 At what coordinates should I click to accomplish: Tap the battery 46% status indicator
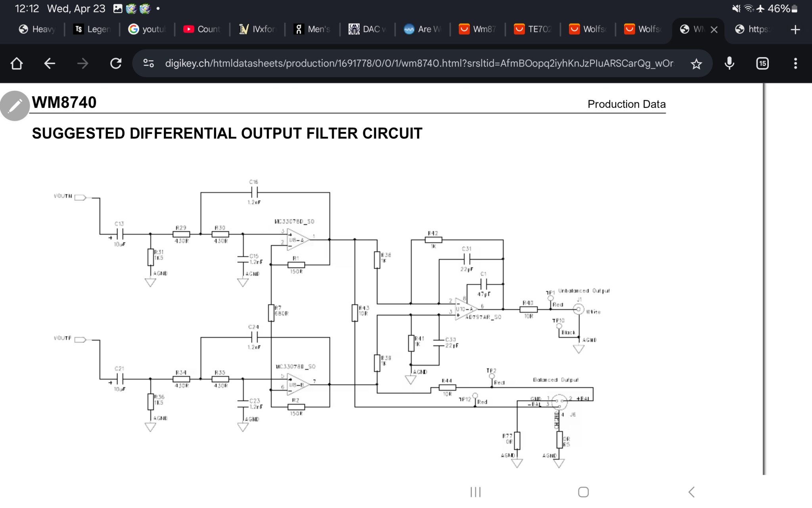(783, 9)
